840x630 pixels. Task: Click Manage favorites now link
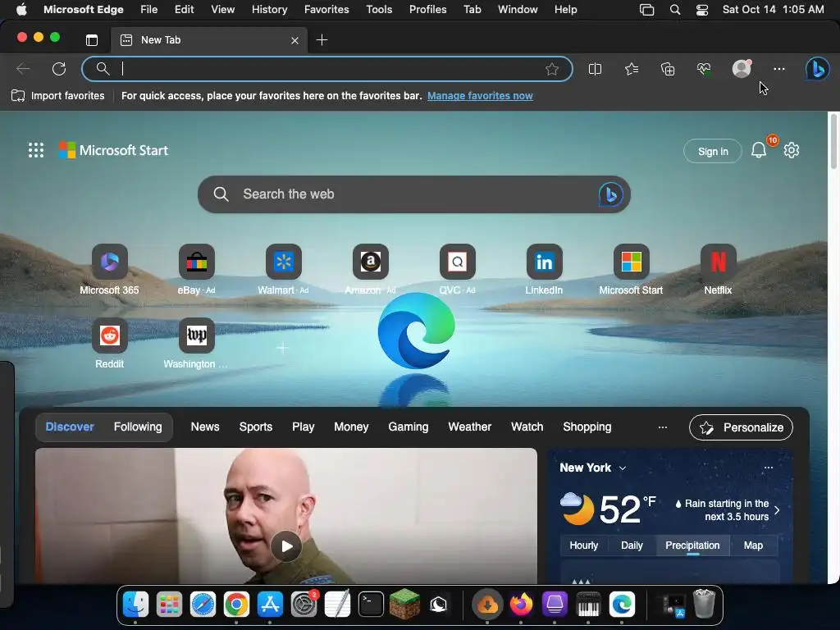click(x=480, y=96)
